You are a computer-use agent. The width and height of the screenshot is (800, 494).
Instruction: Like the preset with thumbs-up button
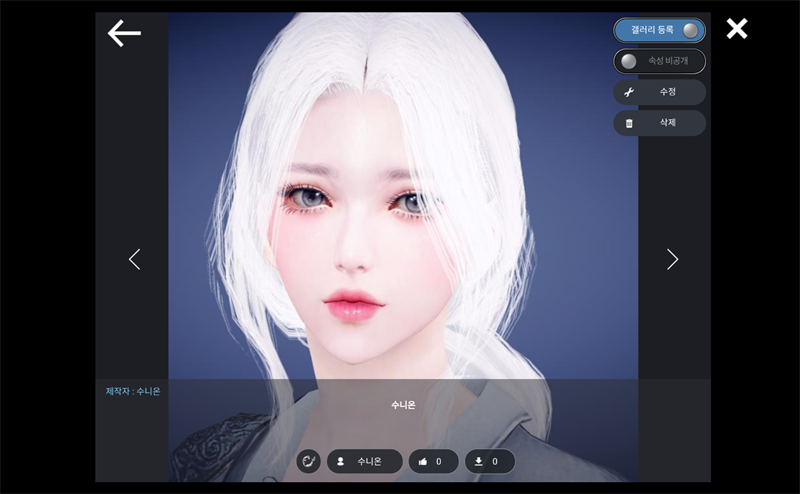(433, 461)
